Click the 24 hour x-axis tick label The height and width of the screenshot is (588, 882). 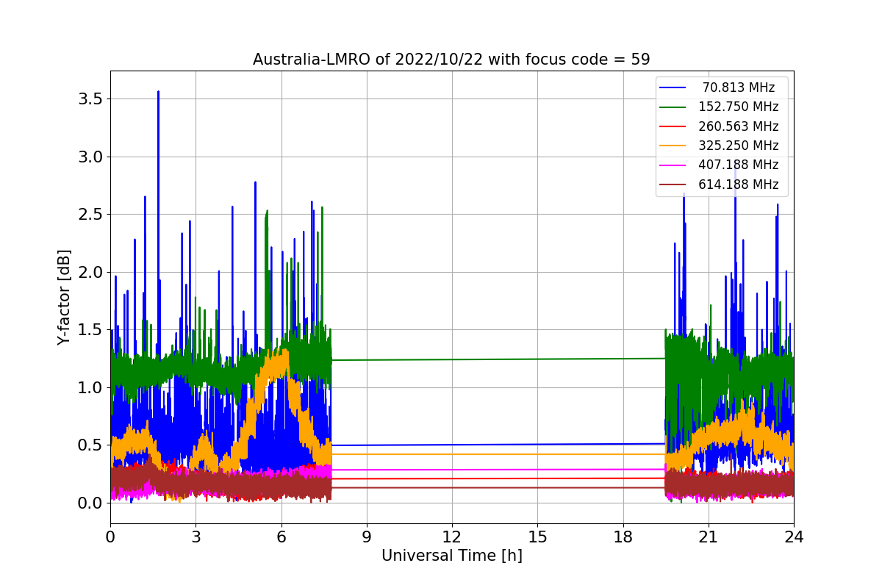pos(794,537)
